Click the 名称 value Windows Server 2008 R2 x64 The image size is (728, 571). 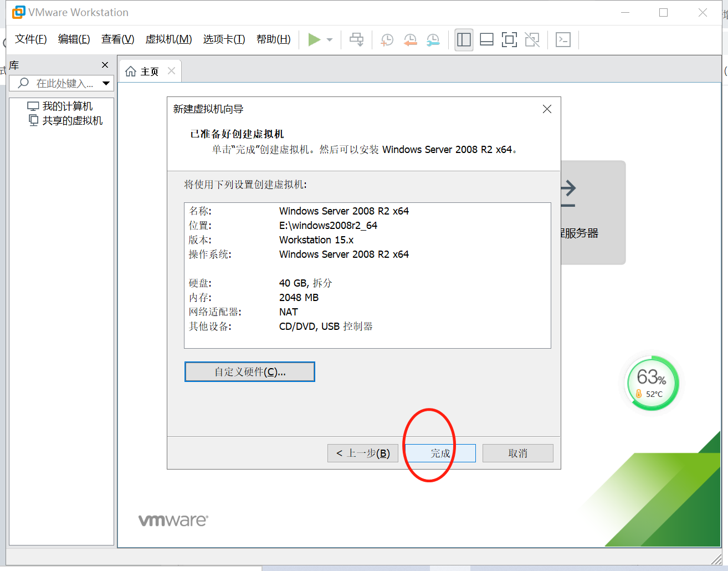pos(344,211)
